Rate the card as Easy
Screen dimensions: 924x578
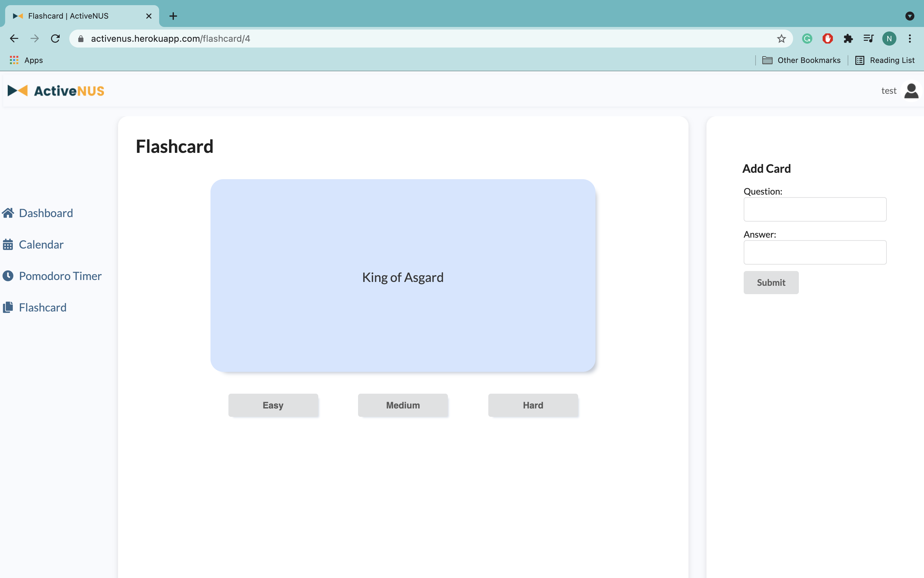click(273, 405)
